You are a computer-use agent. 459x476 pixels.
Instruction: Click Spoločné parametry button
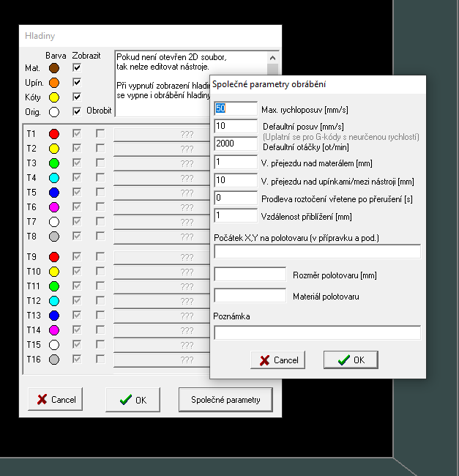point(225,400)
